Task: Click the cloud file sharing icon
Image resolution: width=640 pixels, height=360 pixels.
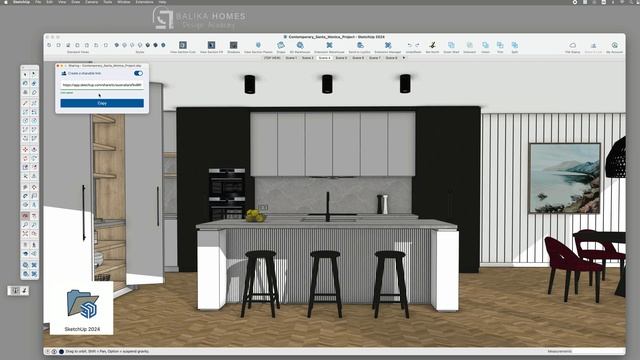Action: point(572,45)
